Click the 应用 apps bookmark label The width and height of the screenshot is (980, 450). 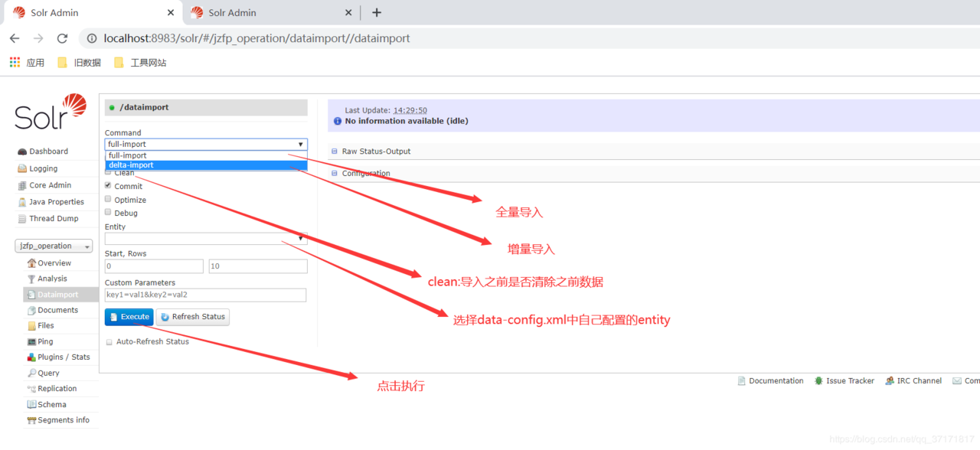[35, 62]
